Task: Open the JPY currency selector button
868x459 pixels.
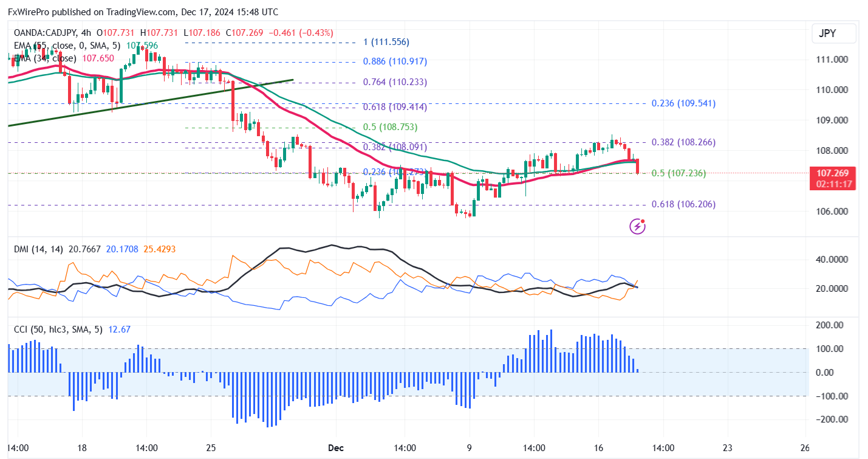Action: coord(834,33)
